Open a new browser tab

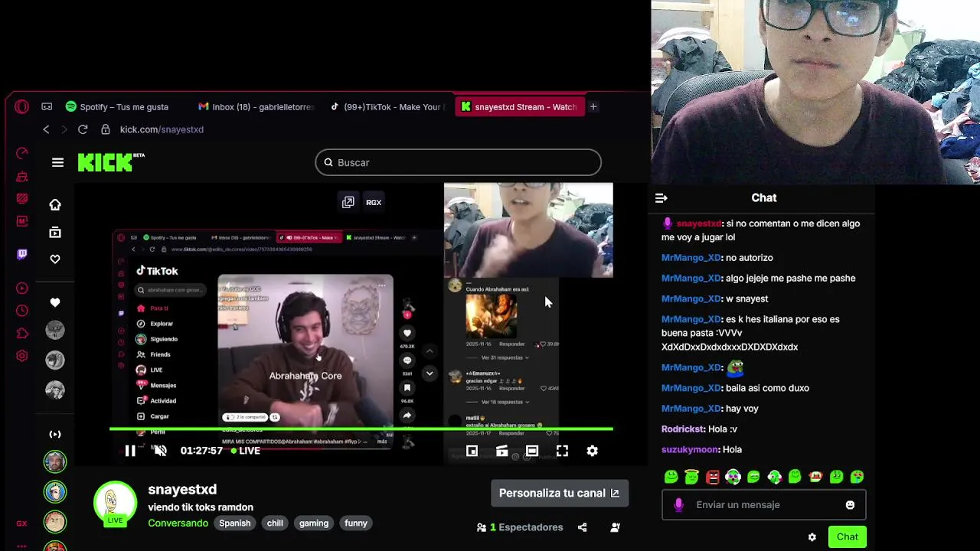[x=593, y=106]
